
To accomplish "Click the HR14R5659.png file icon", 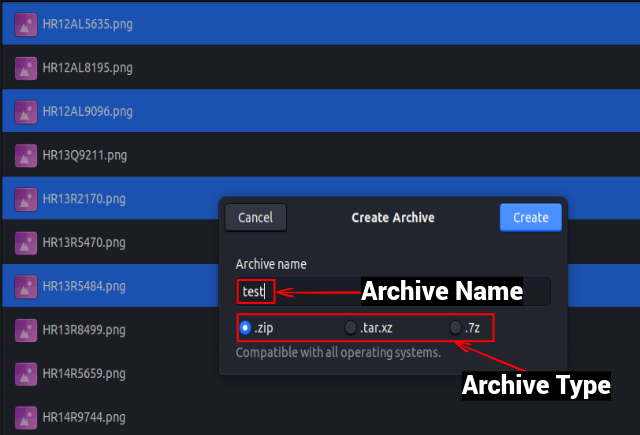I will (x=26, y=373).
